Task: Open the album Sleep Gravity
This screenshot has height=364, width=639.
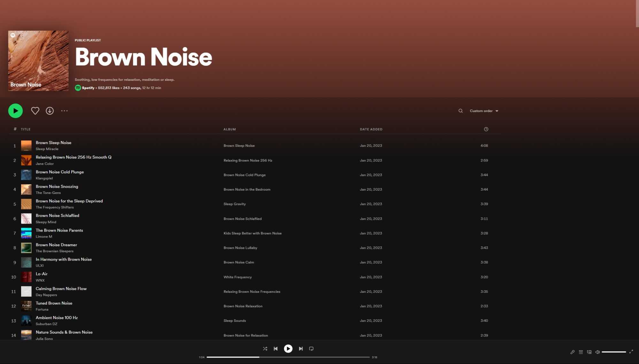Action: 235,204
